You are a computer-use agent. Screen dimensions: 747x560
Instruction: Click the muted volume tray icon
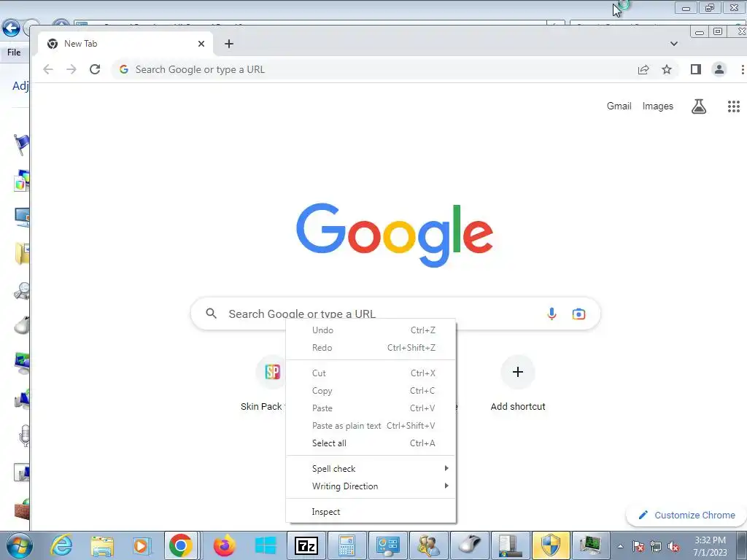coord(673,546)
